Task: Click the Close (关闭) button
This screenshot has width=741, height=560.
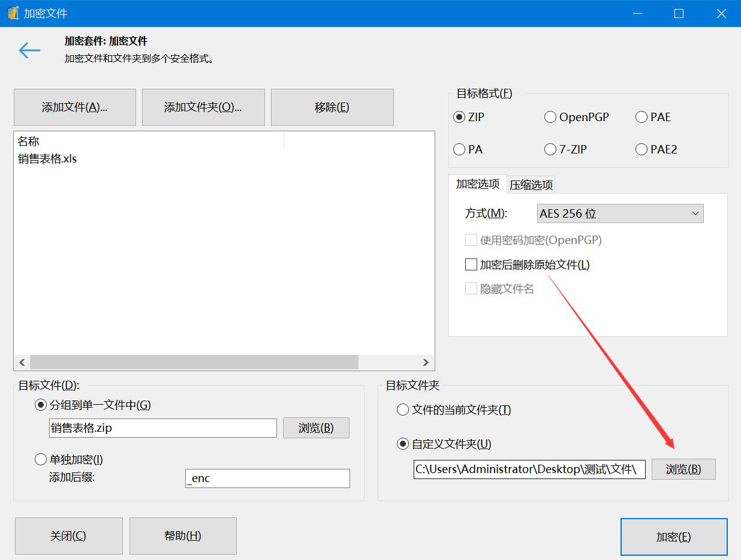Action: [68, 536]
